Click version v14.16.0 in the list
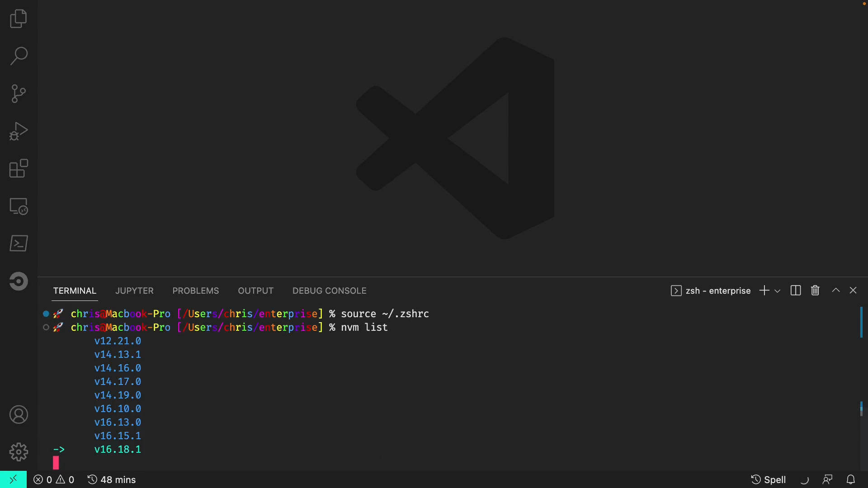The width and height of the screenshot is (868, 488). pos(118,368)
